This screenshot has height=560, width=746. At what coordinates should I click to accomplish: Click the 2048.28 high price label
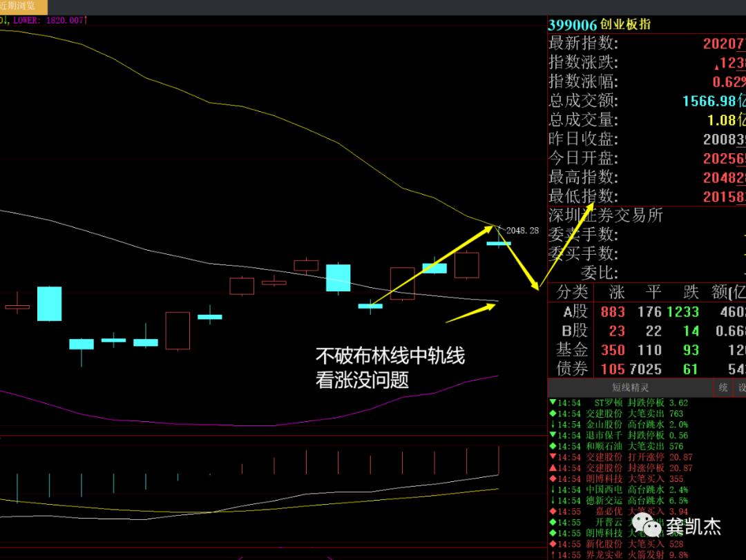[522, 231]
